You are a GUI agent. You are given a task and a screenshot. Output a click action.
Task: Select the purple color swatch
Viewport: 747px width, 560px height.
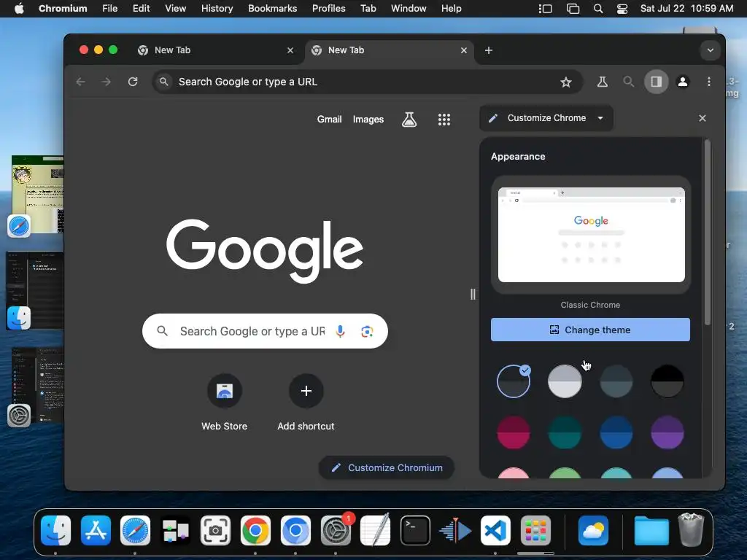(x=667, y=433)
